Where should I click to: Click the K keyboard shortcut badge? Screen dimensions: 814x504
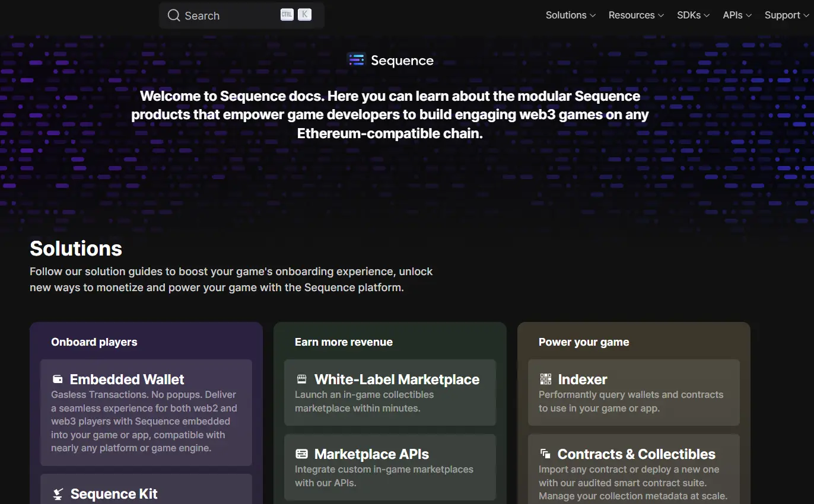[304, 15]
